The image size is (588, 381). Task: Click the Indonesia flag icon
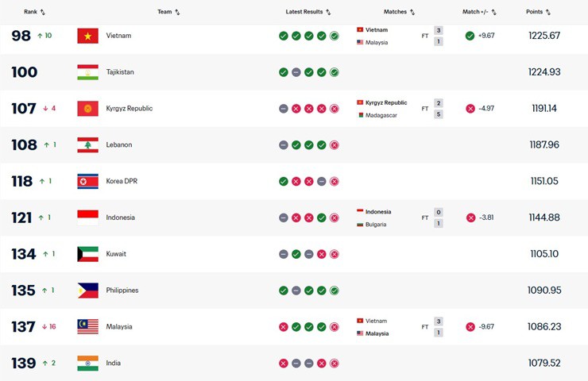click(87, 217)
